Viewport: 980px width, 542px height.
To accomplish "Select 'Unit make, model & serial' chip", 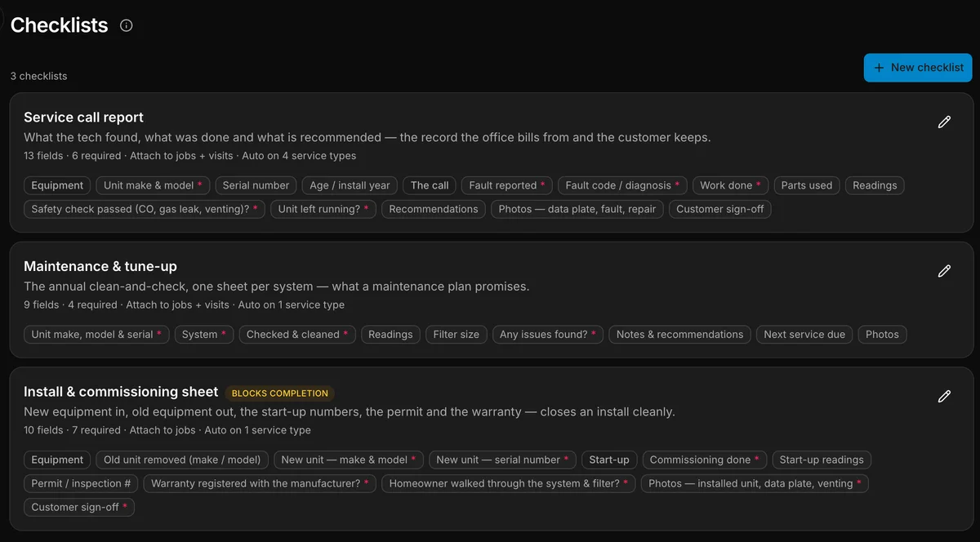I will point(96,334).
